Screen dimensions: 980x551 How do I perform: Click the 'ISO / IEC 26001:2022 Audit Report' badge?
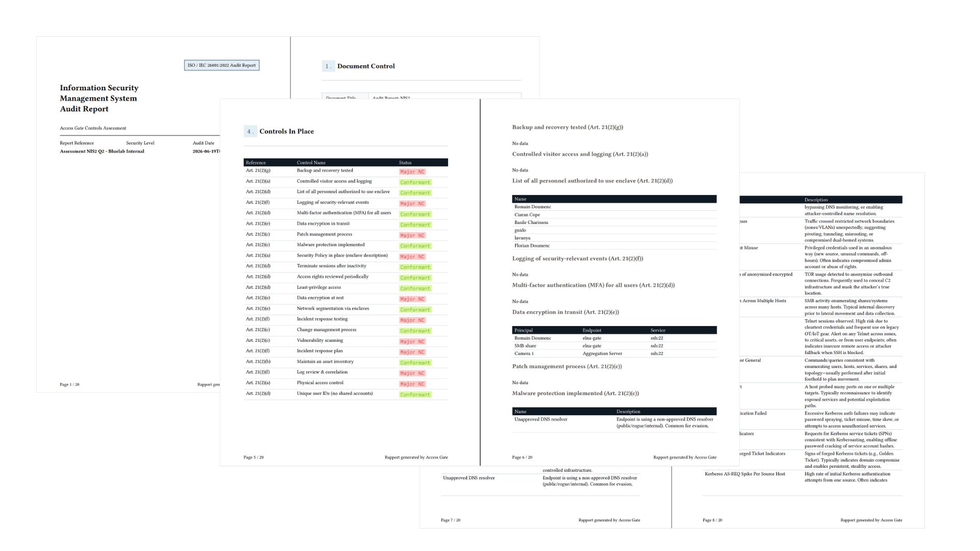222,65
